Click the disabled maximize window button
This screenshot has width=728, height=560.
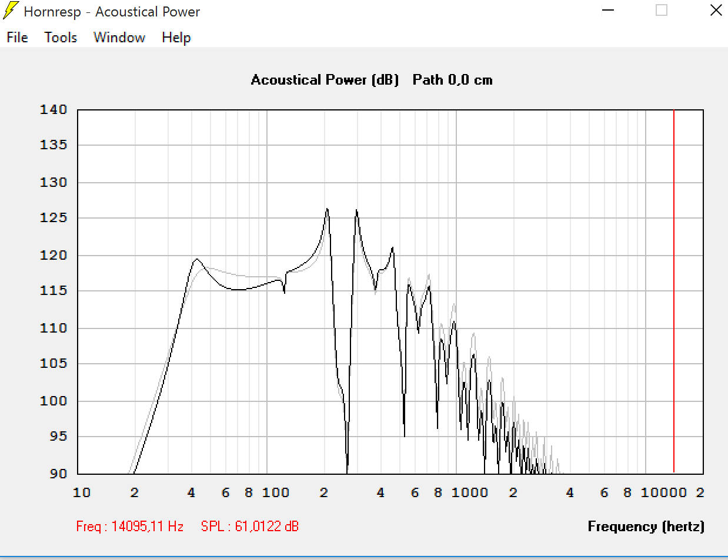(662, 10)
